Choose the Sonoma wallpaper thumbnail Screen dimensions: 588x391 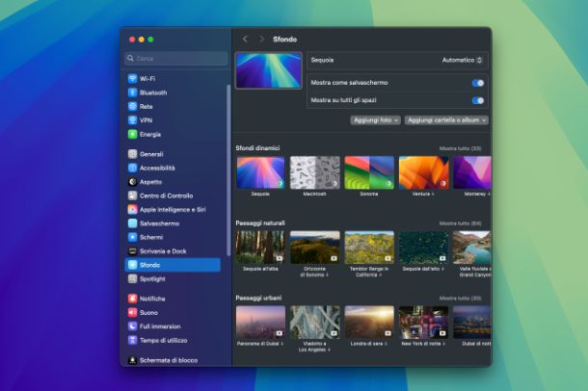click(x=369, y=173)
